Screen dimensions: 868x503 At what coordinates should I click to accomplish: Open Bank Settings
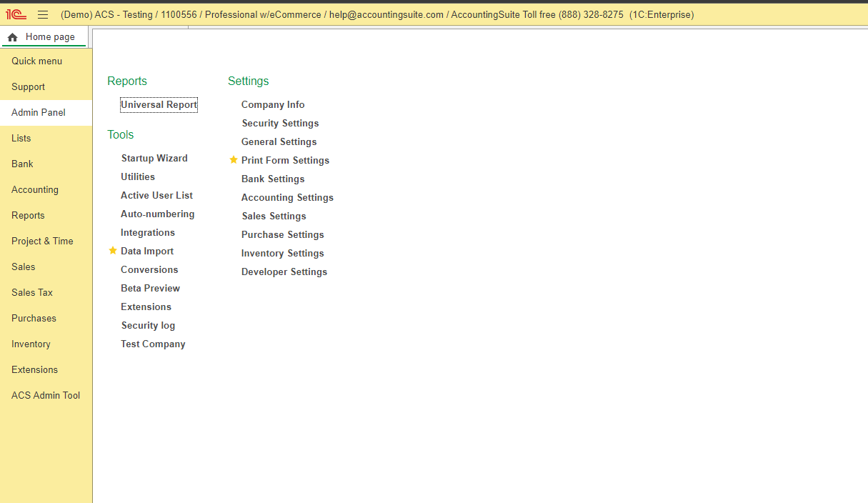tap(273, 179)
